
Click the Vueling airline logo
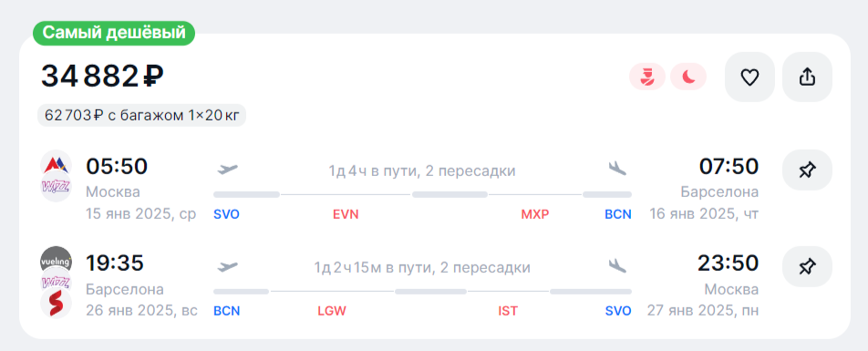pyautogui.click(x=57, y=261)
